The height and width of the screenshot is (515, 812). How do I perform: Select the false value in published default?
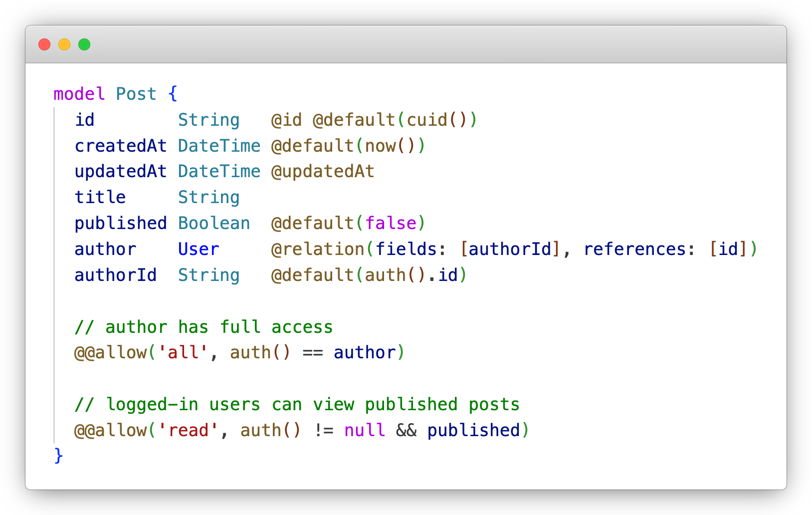(392, 223)
